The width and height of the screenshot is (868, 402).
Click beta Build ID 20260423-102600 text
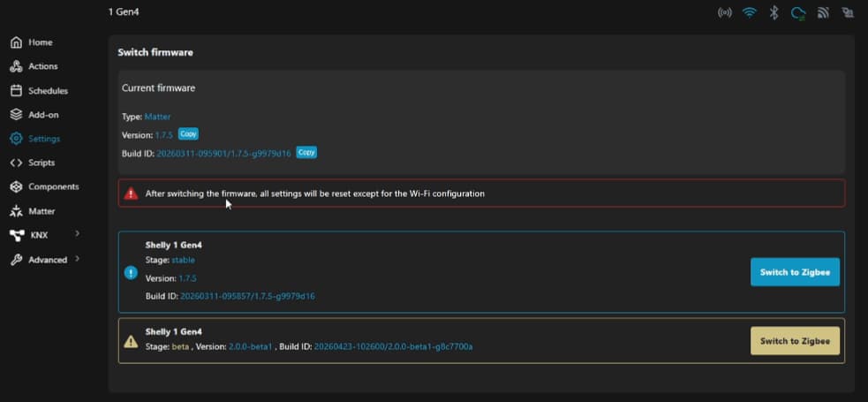[x=394, y=346]
